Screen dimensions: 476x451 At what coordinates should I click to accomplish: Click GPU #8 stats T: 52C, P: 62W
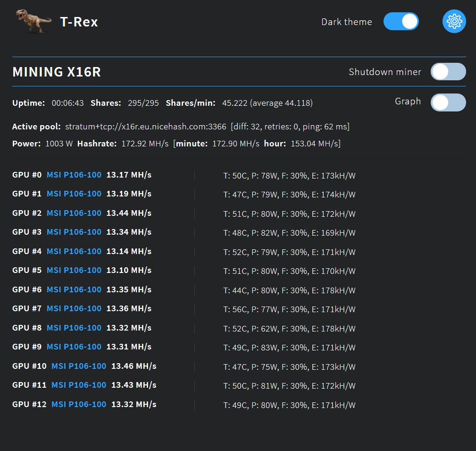click(289, 329)
